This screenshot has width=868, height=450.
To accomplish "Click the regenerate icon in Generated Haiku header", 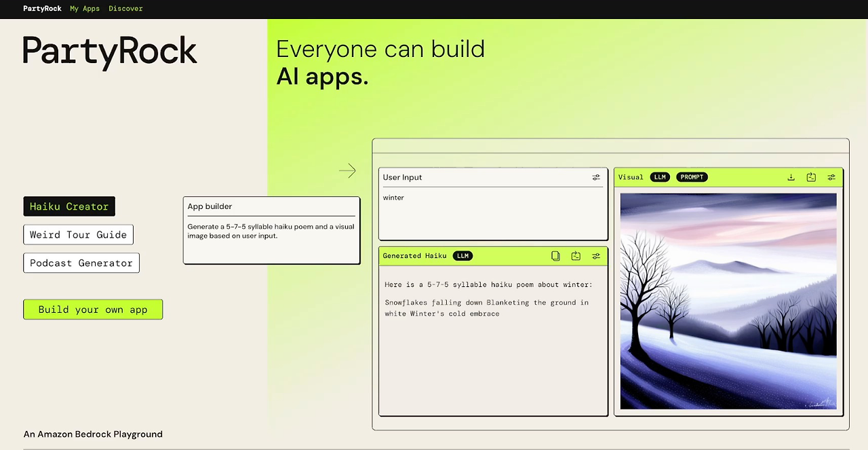I will tap(576, 256).
